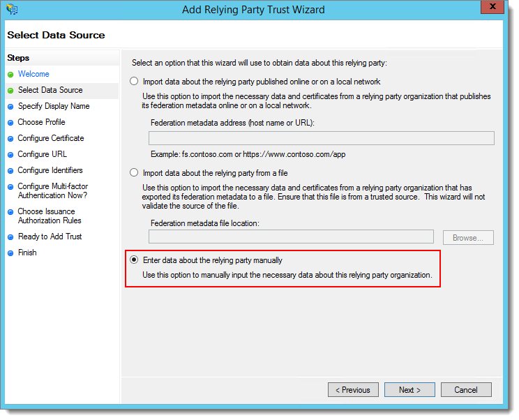Click the 'Federation metadata address' label
The width and height of the screenshot is (519, 420).
tap(232, 123)
